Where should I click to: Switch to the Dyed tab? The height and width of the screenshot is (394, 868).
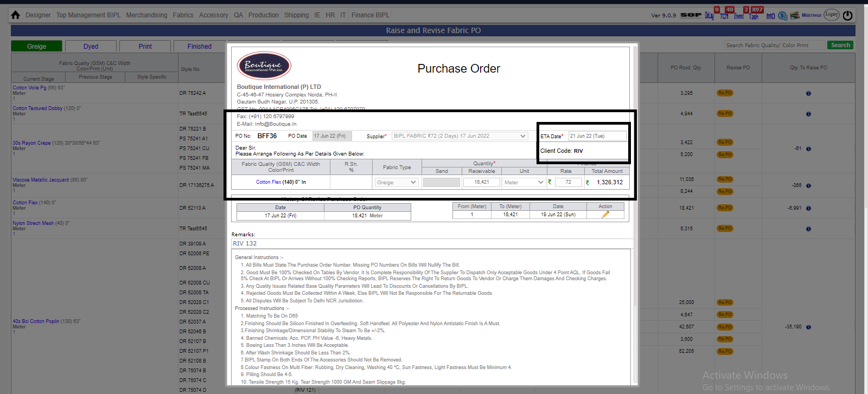pos(91,47)
